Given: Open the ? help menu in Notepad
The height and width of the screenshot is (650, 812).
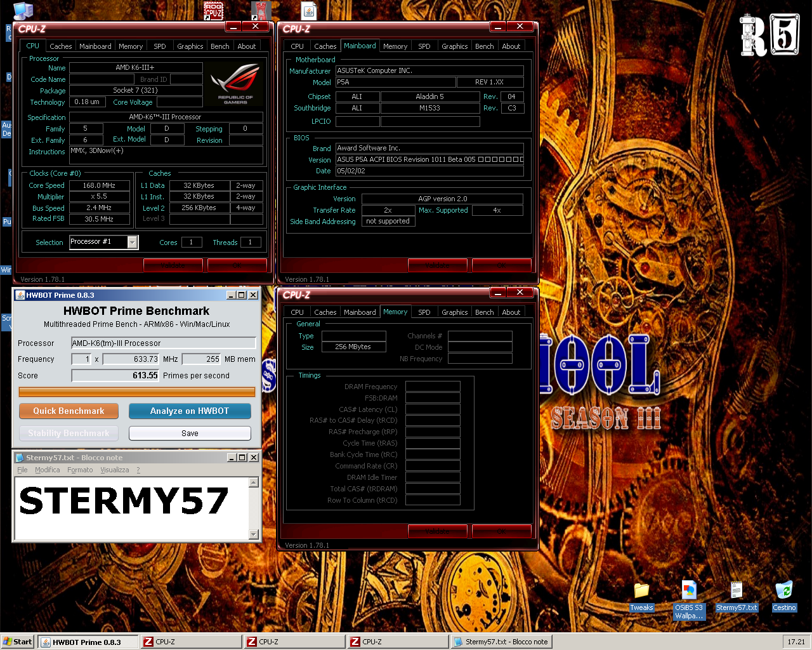Looking at the screenshot, I should 138,470.
